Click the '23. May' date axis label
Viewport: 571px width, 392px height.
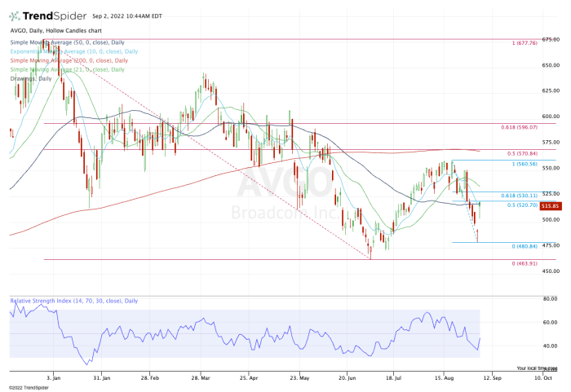[x=299, y=378]
